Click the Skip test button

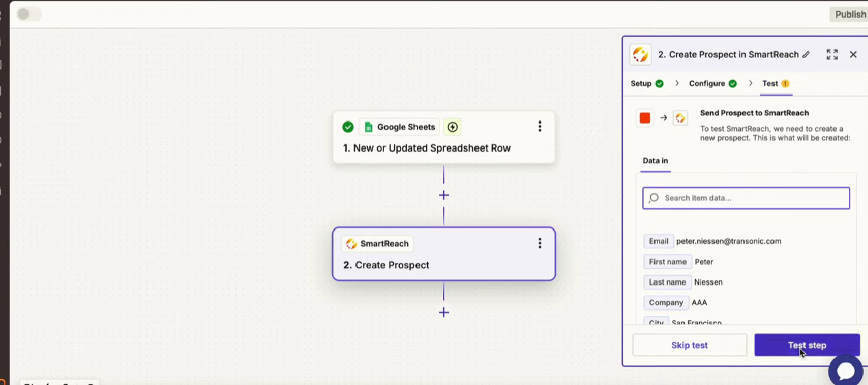tap(690, 345)
